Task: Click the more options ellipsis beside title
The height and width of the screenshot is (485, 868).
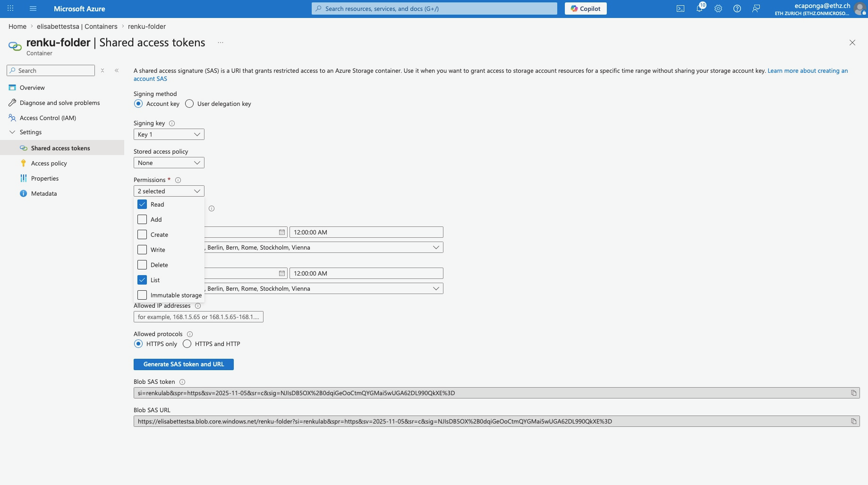Action: [221, 43]
